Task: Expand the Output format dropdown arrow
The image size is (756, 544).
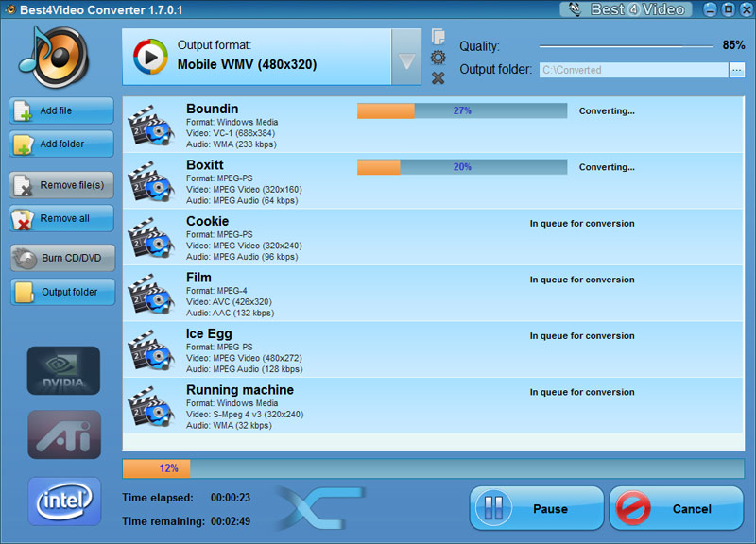Action: 406,58
